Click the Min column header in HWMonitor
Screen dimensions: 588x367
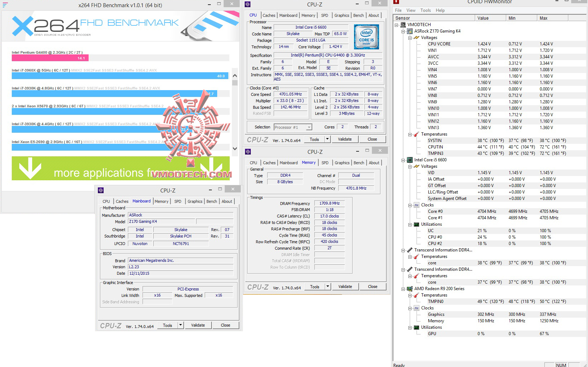(x=522, y=18)
